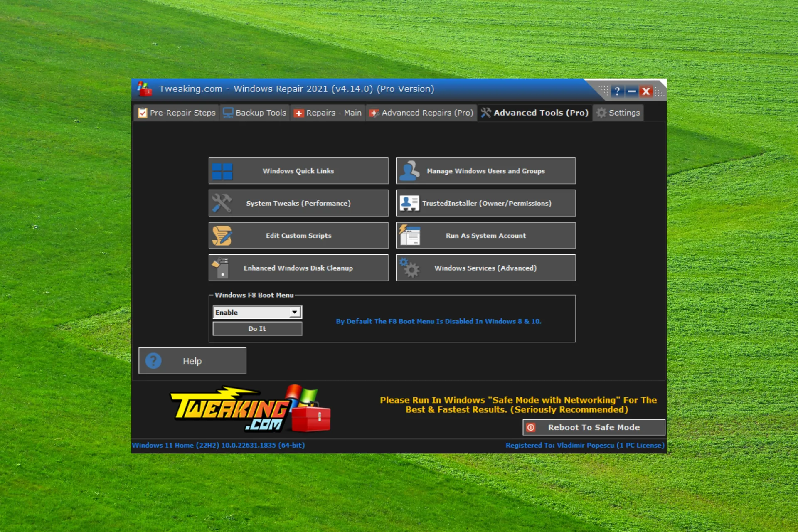Click the Do It button
Viewport: 798px width, 532px height.
click(x=257, y=329)
